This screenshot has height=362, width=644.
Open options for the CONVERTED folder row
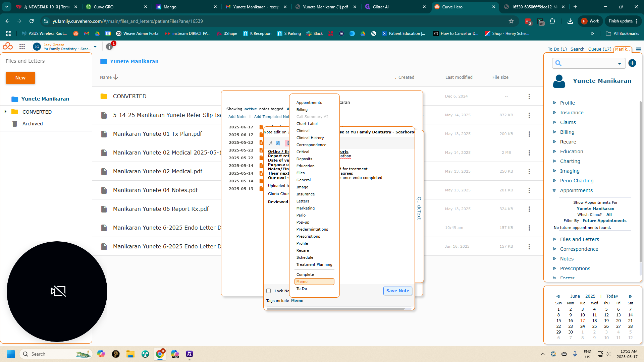[x=529, y=96]
